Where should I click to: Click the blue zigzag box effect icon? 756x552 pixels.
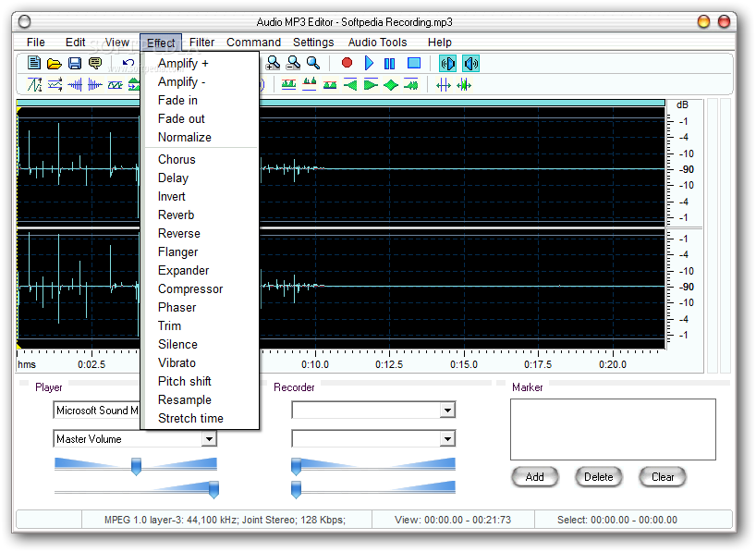(x=116, y=85)
